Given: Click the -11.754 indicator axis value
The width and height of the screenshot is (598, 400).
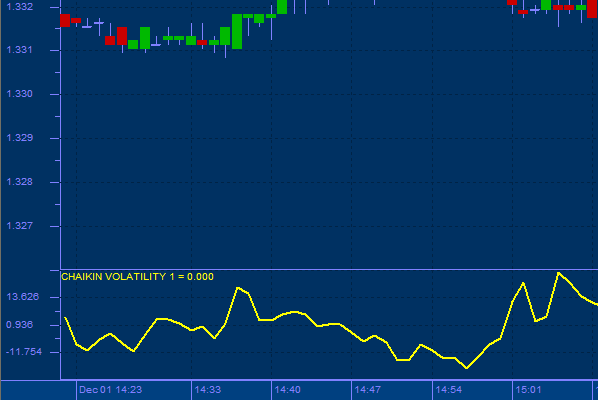Looking at the screenshot, I should [24, 352].
